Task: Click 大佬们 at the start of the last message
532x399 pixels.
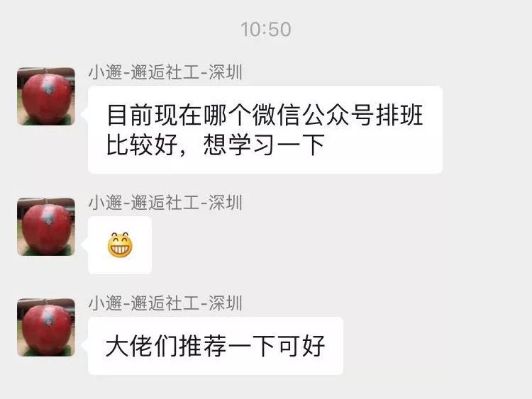Action: click(x=142, y=346)
